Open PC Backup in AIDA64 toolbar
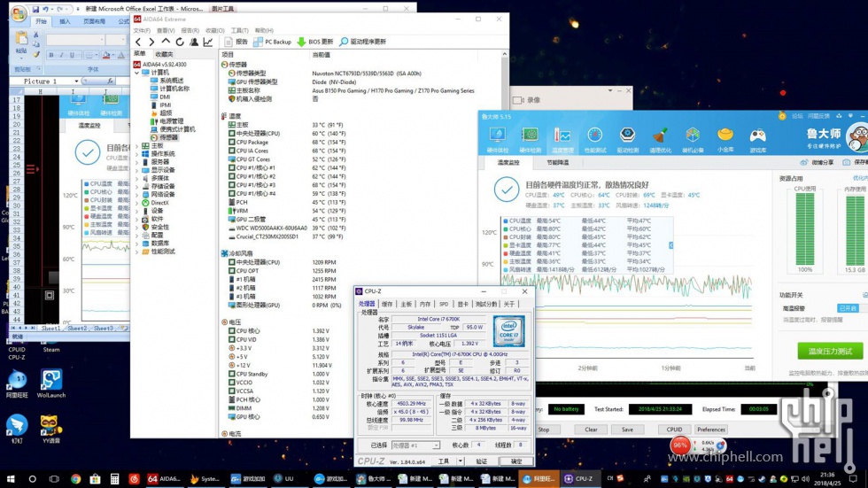 (x=273, y=42)
